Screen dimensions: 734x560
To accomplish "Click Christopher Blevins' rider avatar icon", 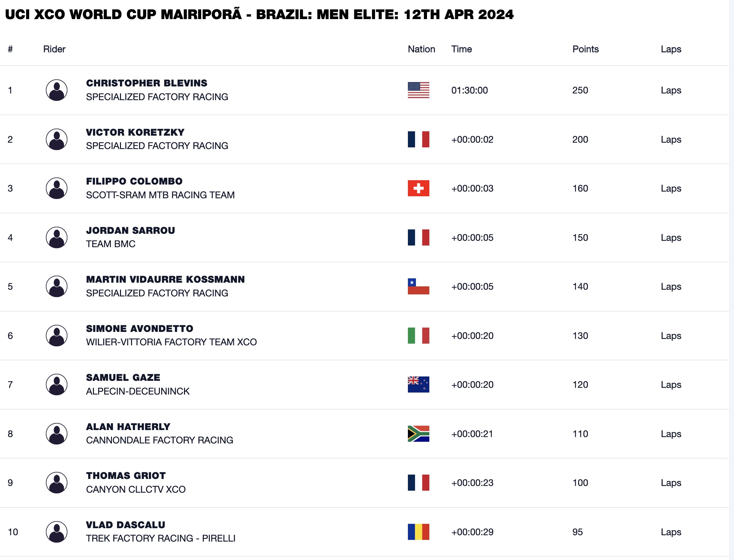I will [x=56, y=90].
